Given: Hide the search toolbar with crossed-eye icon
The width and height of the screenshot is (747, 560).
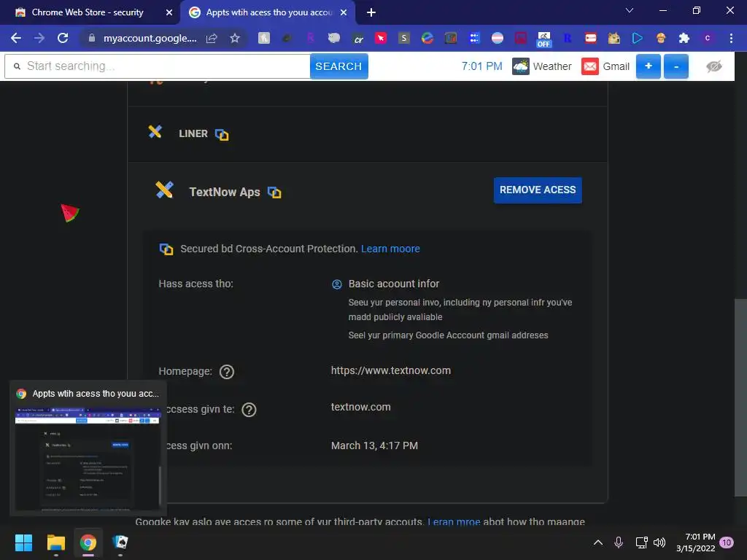Looking at the screenshot, I should coord(713,66).
